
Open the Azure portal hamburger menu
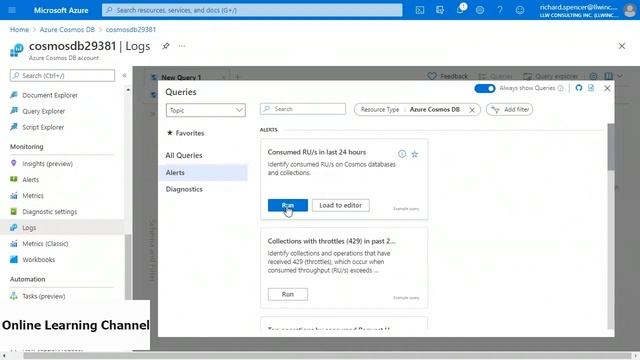[12, 10]
